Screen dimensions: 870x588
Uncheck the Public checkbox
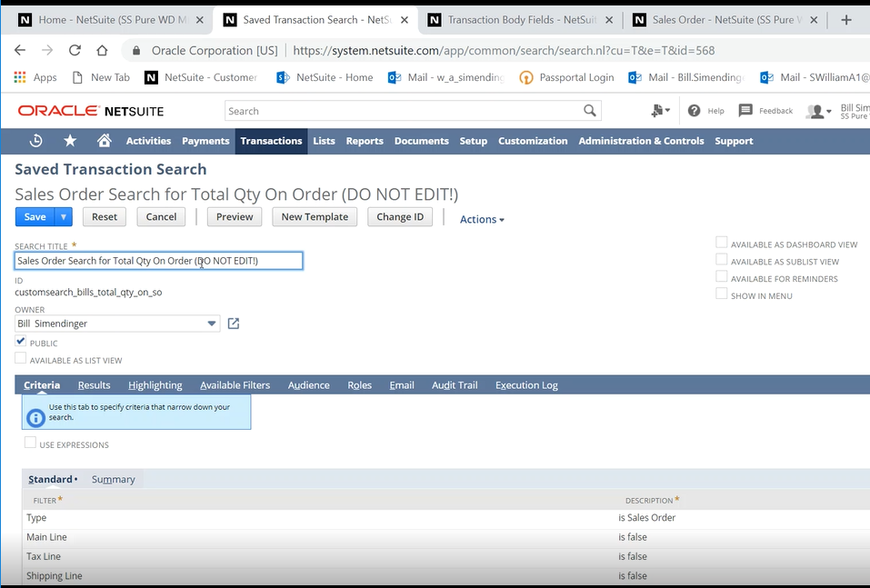pyautogui.click(x=21, y=342)
